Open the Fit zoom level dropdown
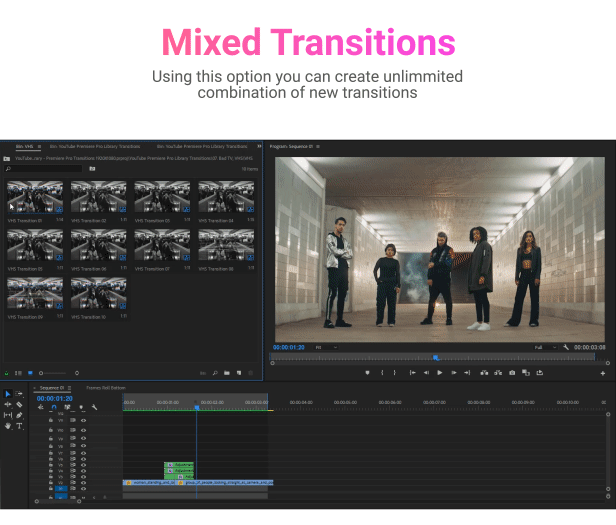The height and width of the screenshot is (525, 616). [x=323, y=347]
